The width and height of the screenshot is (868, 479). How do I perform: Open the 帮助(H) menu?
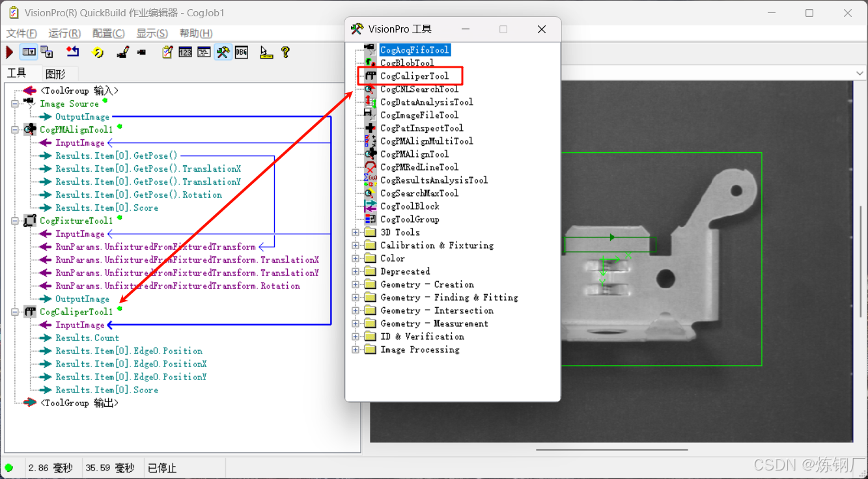pyautogui.click(x=196, y=33)
